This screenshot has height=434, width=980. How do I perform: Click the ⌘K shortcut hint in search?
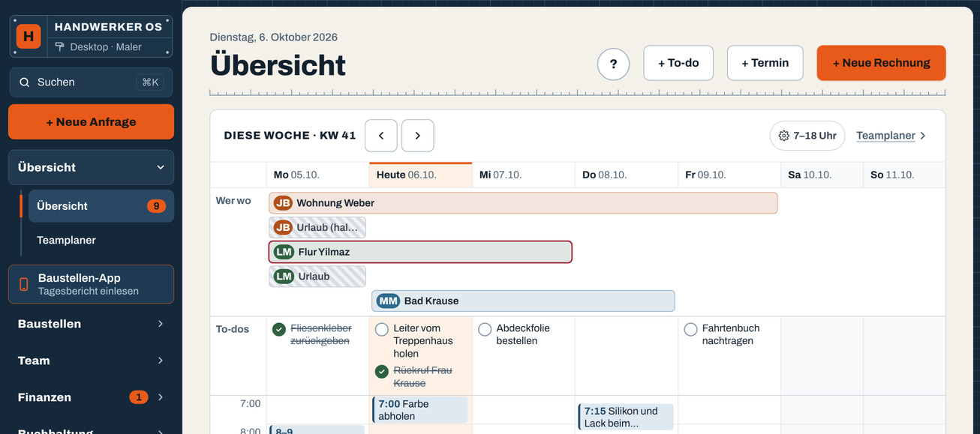click(150, 82)
